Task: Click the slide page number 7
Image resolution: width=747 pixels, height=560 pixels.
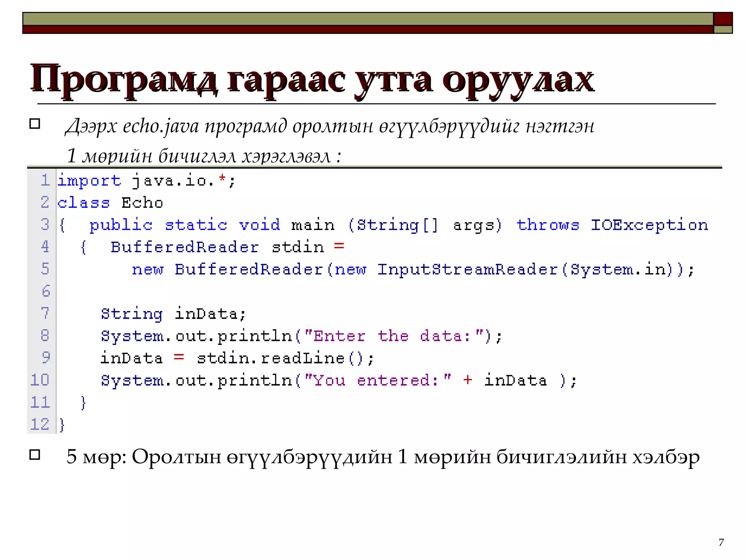Action: pos(721,542)
